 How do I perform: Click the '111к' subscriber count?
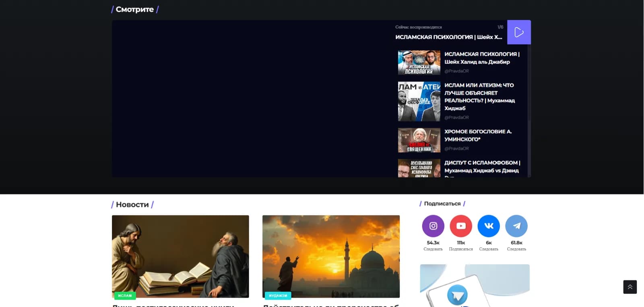(x=461, y=243)
